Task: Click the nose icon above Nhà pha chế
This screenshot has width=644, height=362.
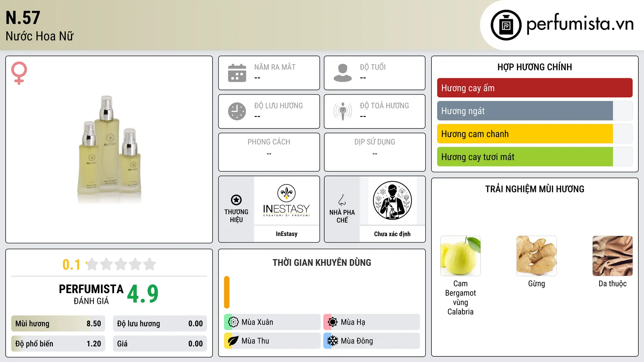Action: pyautogui.click(x=342, y=200)
